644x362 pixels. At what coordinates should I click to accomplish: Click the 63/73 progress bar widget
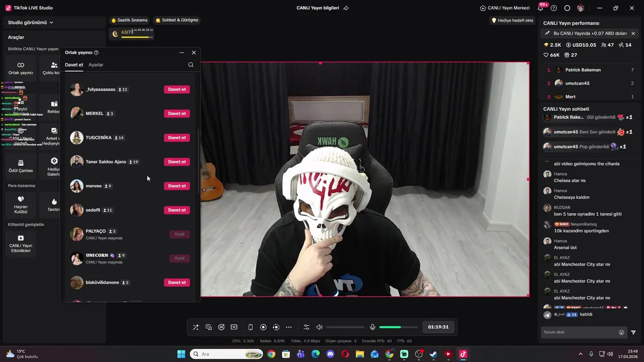tap(131, 34)
